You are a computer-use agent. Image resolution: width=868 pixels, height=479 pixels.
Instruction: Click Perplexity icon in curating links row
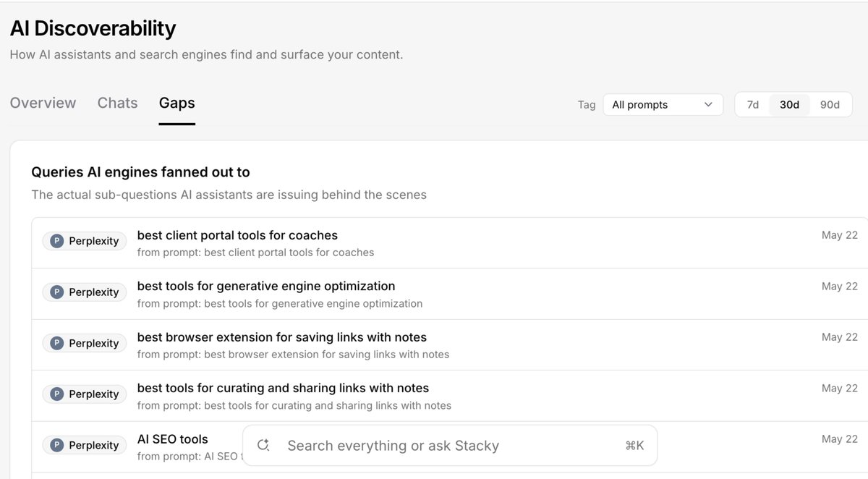(x=56, y=394)
